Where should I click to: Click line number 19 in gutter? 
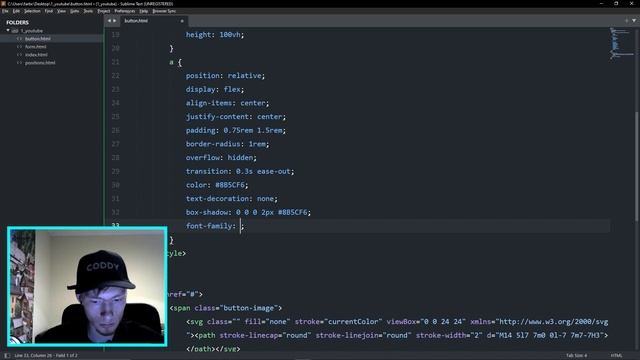[116, 35]
